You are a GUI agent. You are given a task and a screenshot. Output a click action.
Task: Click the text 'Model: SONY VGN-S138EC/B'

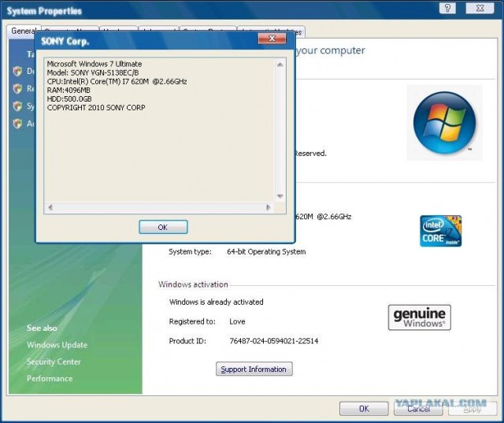click(x=93, y=72)
